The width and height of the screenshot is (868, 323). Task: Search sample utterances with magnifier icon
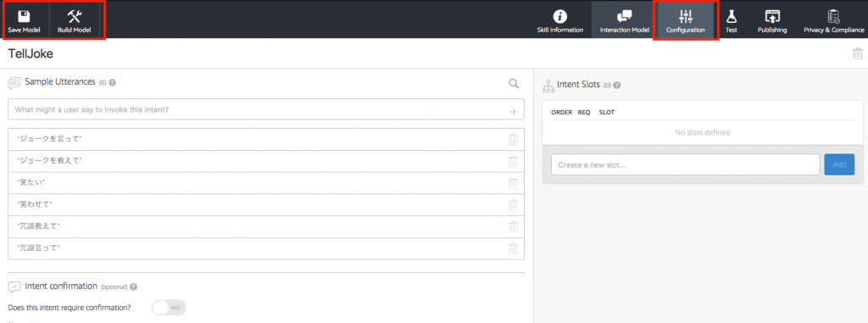pos(514,84)
